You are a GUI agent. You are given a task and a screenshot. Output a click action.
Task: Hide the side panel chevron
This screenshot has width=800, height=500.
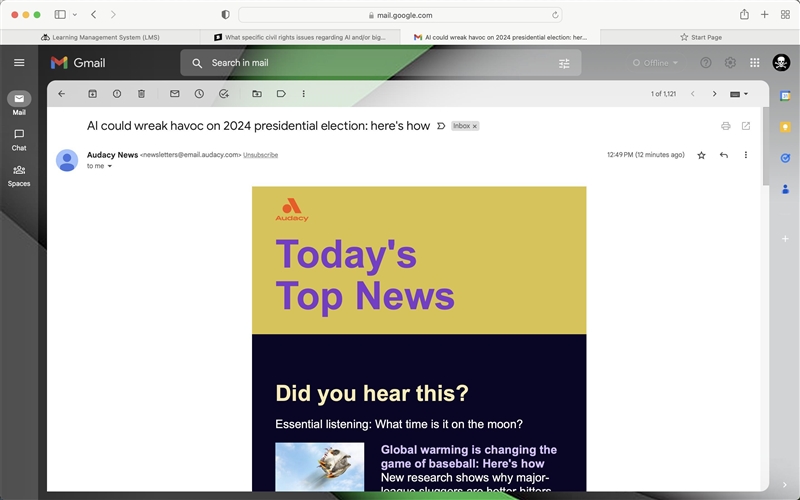[785, 485]
